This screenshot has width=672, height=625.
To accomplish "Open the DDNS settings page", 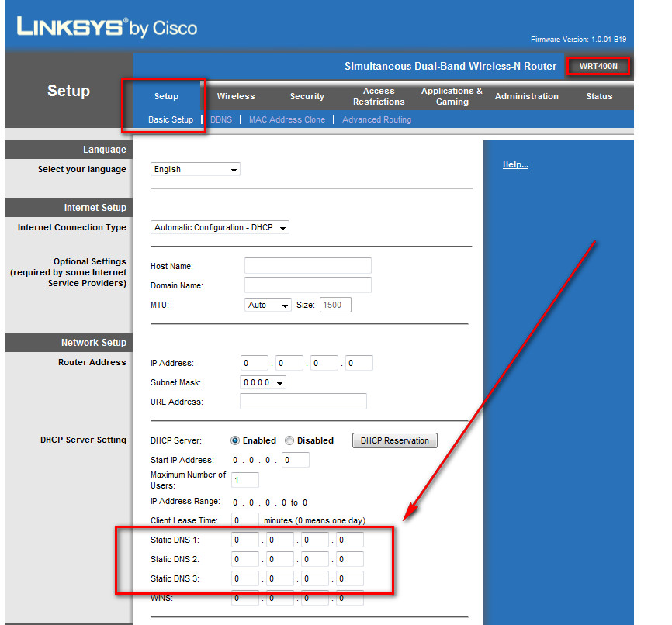I will click(x=223, y=119).
